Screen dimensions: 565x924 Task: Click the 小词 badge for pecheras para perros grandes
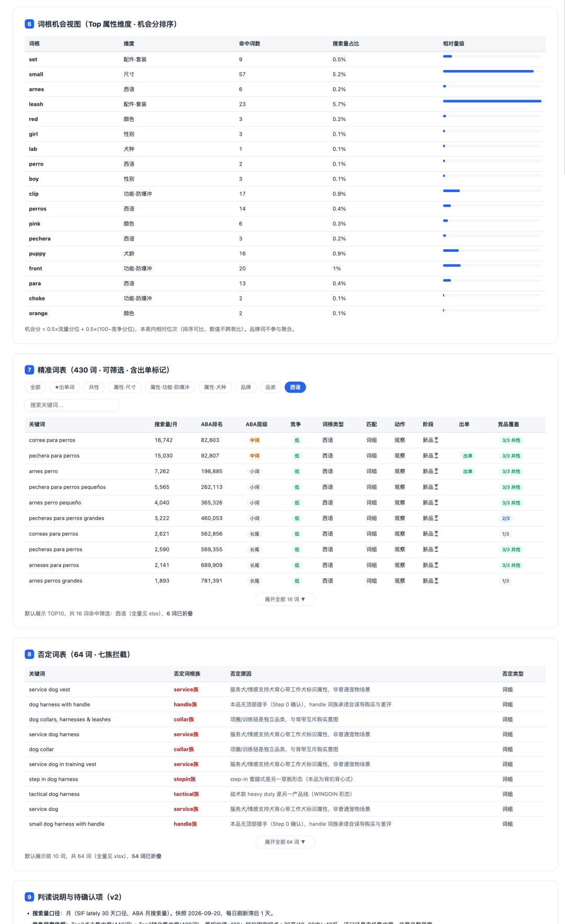[255, 518]
